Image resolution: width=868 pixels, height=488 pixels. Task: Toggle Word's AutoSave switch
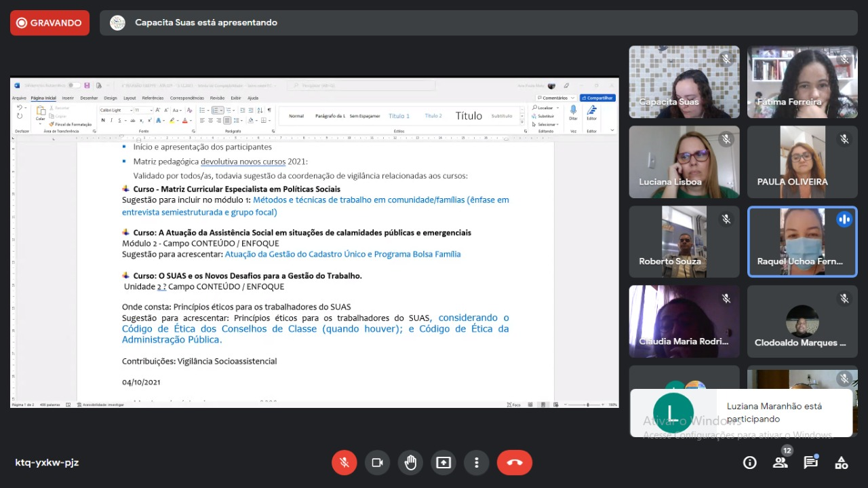[73, 86]
